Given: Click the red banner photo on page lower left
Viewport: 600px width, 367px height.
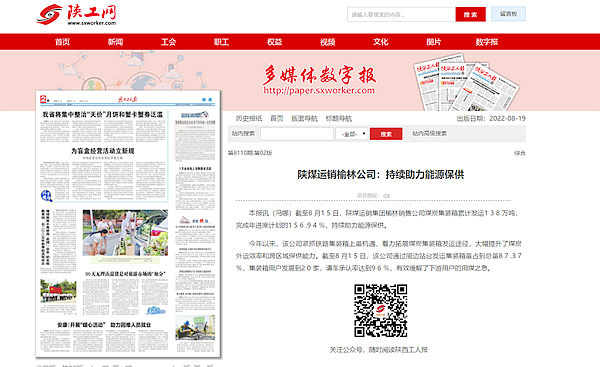Looking at the screenshot, I should [x=58, y=291].
